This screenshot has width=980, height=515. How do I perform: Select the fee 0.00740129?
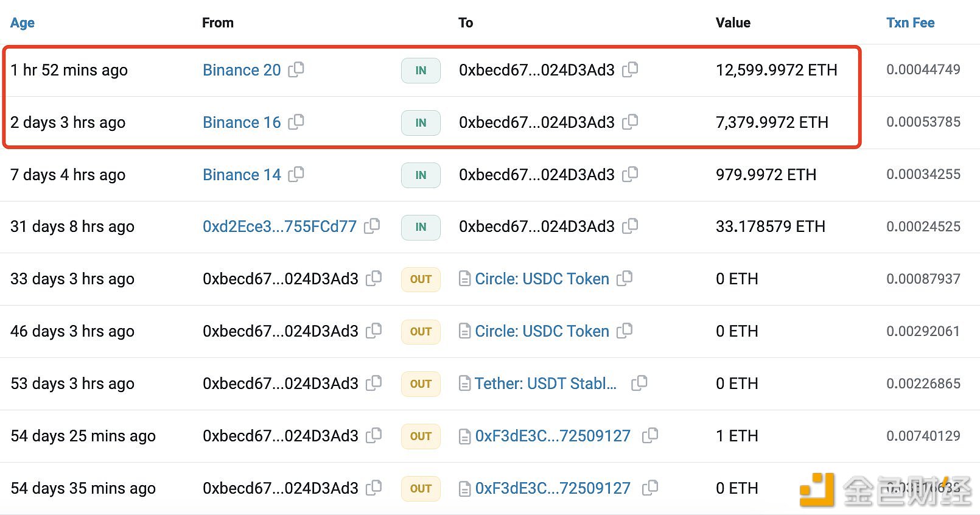(x=923, y=436)
